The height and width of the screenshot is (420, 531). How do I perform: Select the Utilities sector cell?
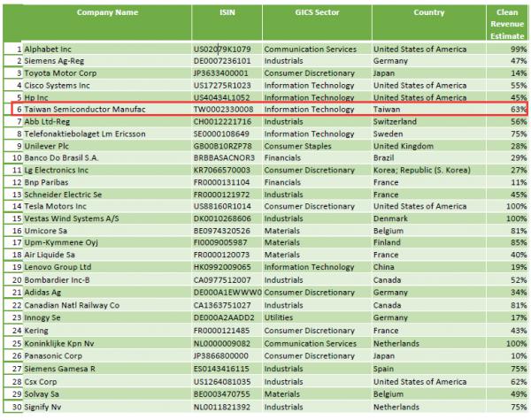(x=317, y=317)
